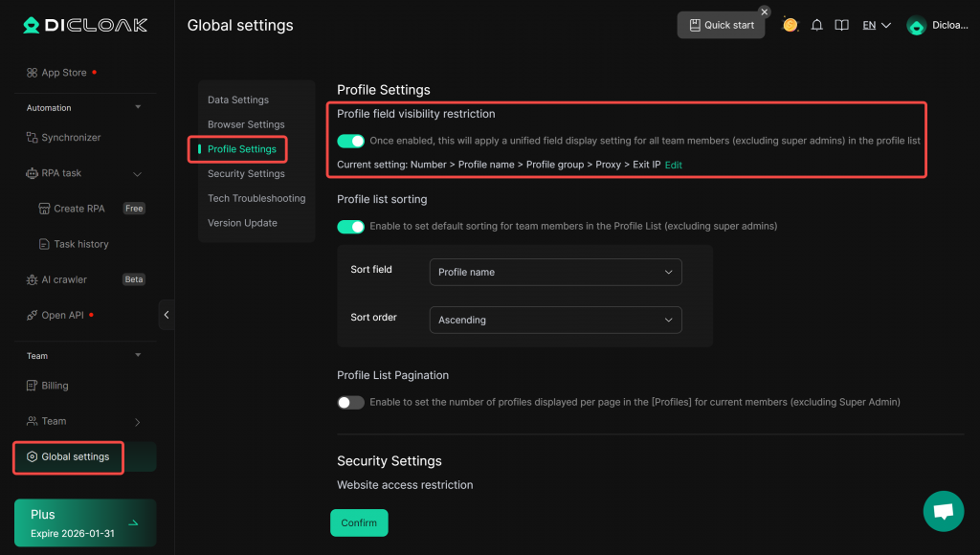Expand the RPA task submenu
Viewport: 980px width, 555px height.
(137, 173)
